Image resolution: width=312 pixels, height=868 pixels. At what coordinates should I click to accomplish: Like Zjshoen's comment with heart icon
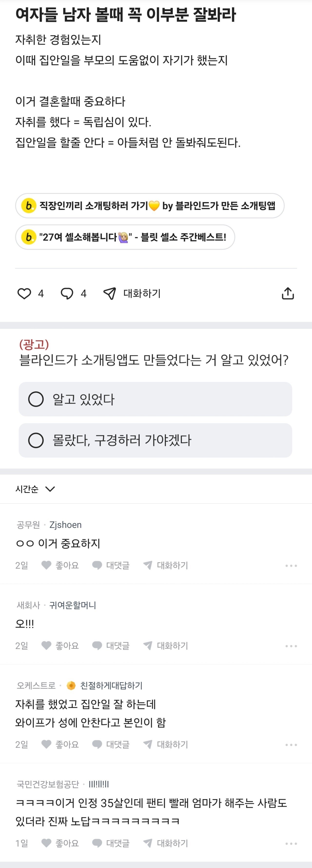click(46, 565)
